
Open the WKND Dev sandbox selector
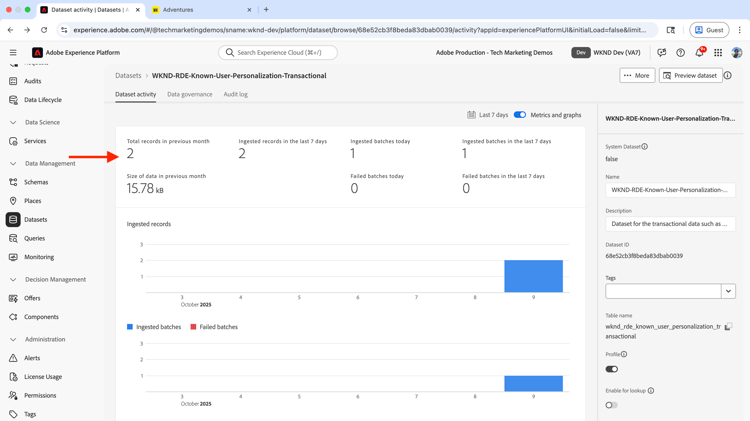pyautogui.click(x=606, y=53)
